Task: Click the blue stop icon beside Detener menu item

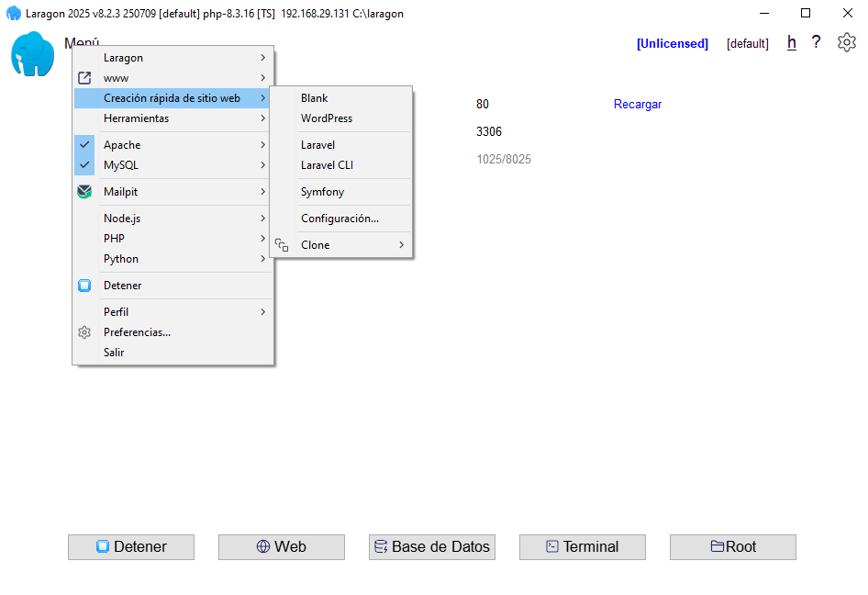Action: [84, 286]
